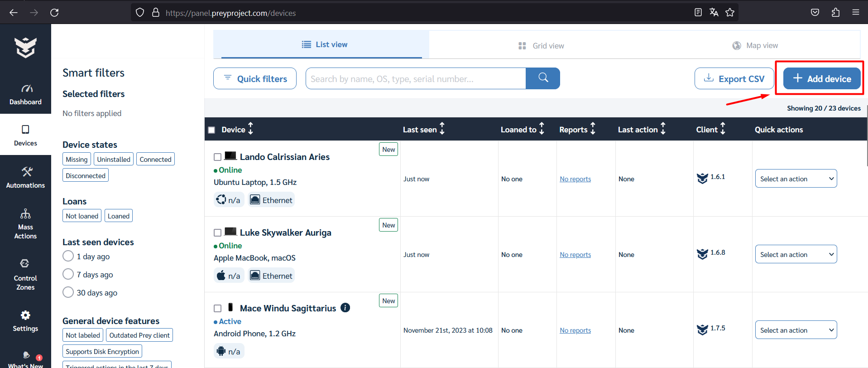Open Settings gear in sidebar

25,321
